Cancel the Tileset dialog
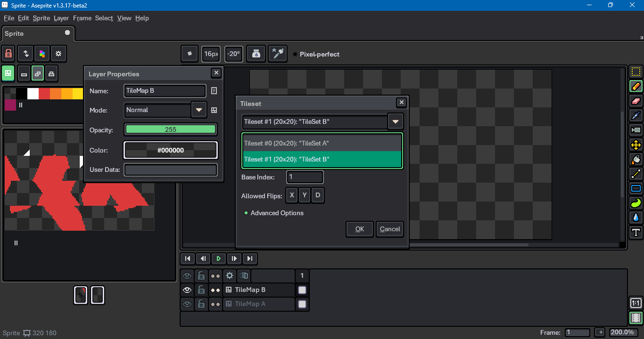Viewport: 644px width, 339px height. coord(389,229)
